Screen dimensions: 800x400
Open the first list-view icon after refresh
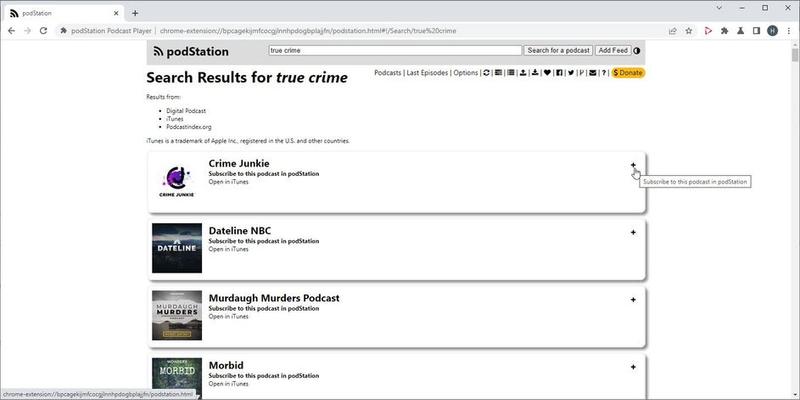(498, 73)
